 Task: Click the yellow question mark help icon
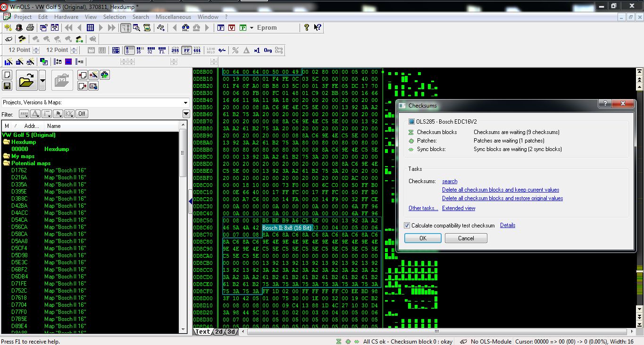(306, 27)
